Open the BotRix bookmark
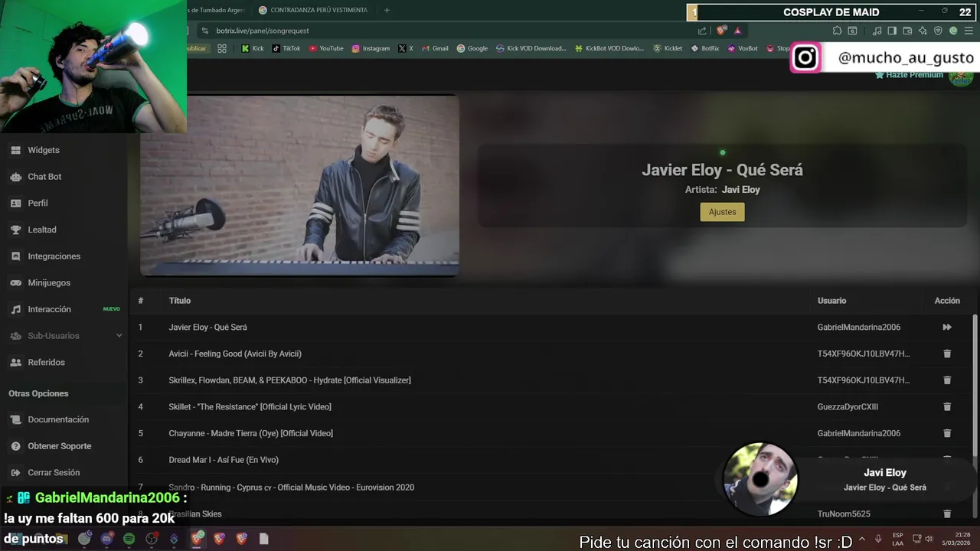The width and height of the screenshot is (980, 551). pos(705,48)
